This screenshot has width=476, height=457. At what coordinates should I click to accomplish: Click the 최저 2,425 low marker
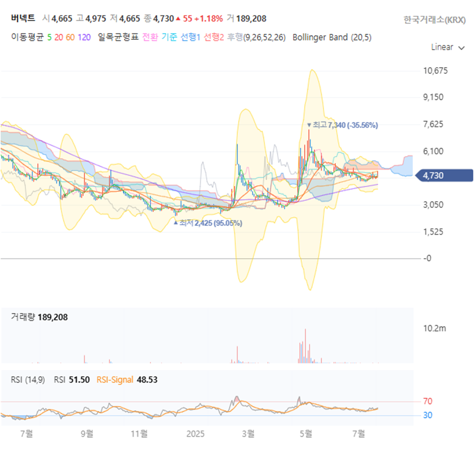point(208,223)
